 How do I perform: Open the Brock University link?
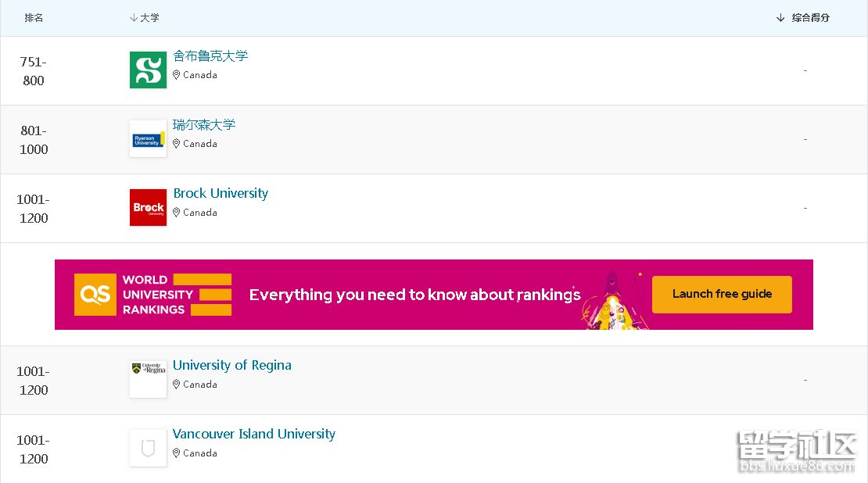tap(221, 194)
